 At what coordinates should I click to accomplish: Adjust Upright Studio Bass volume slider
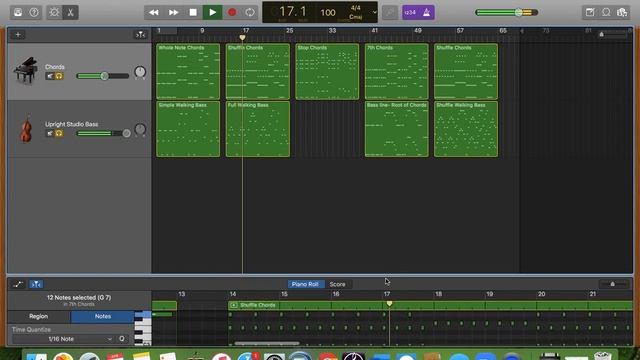point(103,133)
